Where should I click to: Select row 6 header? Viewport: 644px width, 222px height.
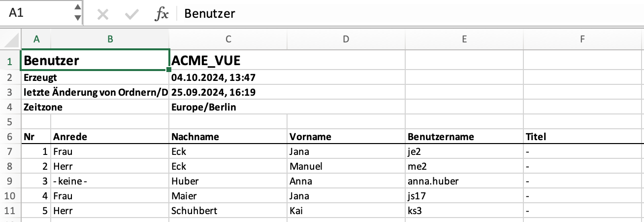(11, 137)
